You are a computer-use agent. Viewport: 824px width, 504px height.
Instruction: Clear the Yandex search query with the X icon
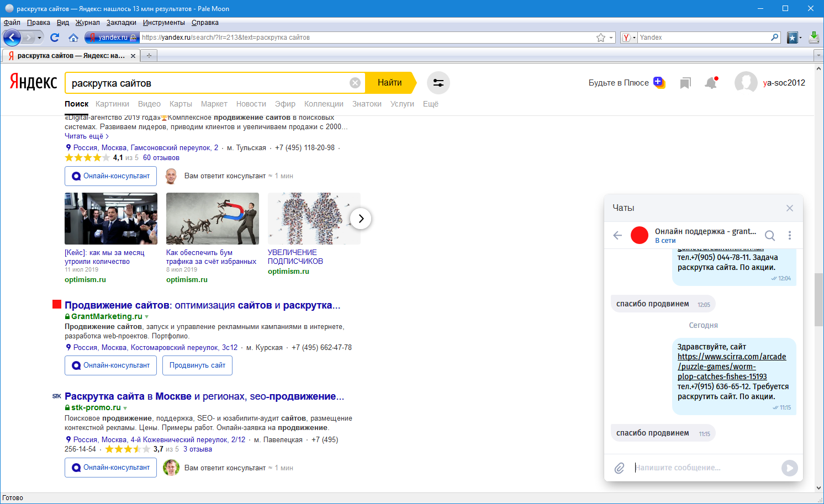pyautogui.click(x=355, y=83)
